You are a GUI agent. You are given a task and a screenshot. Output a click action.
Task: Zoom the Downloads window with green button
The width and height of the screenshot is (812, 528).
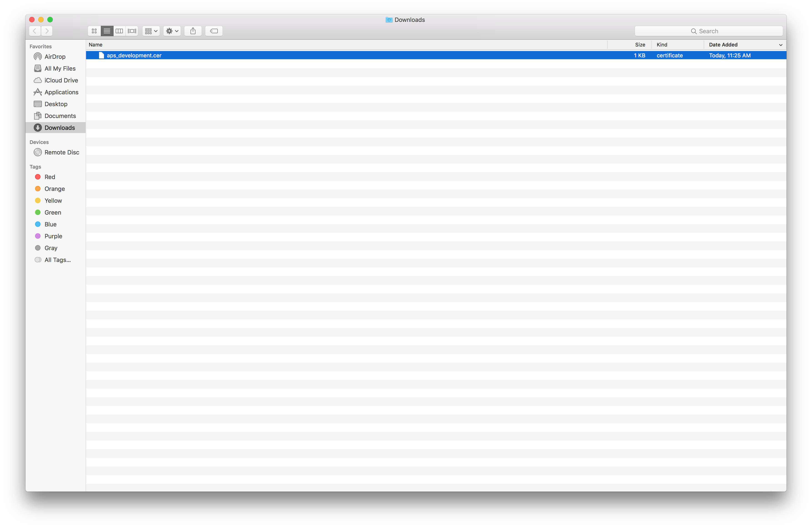click(50, 20)
